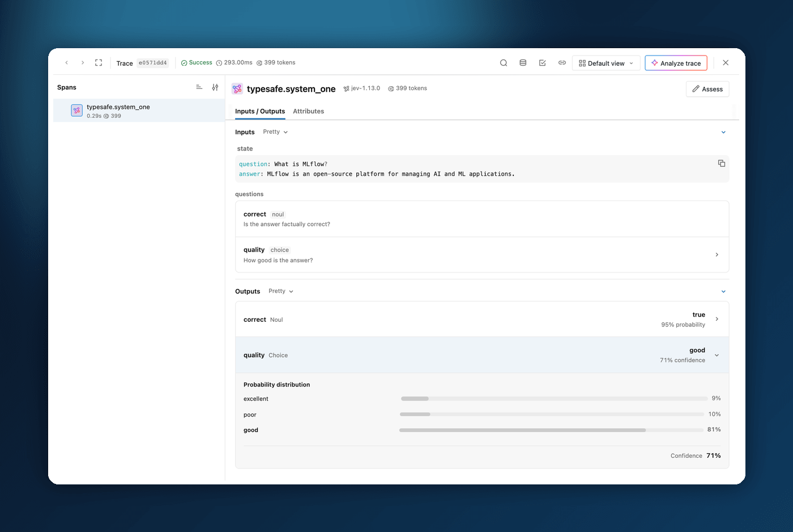The image size is (793, 532).
Task: Select the correct question row
Action: click(482, 219)
